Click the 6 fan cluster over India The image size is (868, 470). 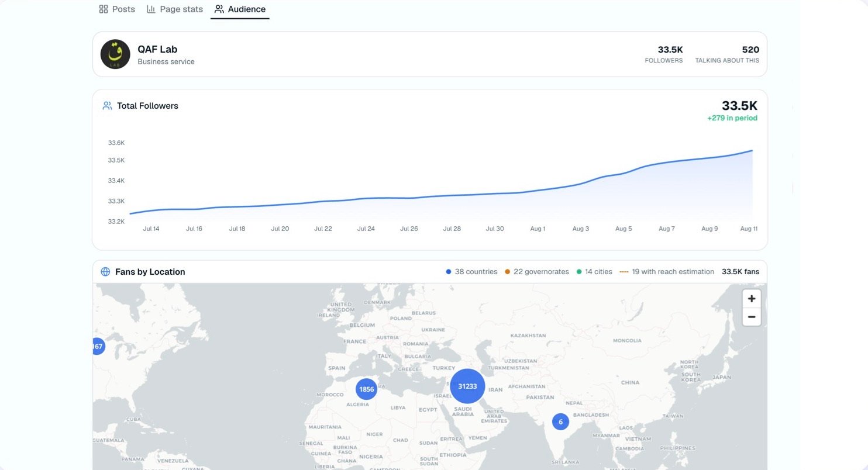coord(560,421)
